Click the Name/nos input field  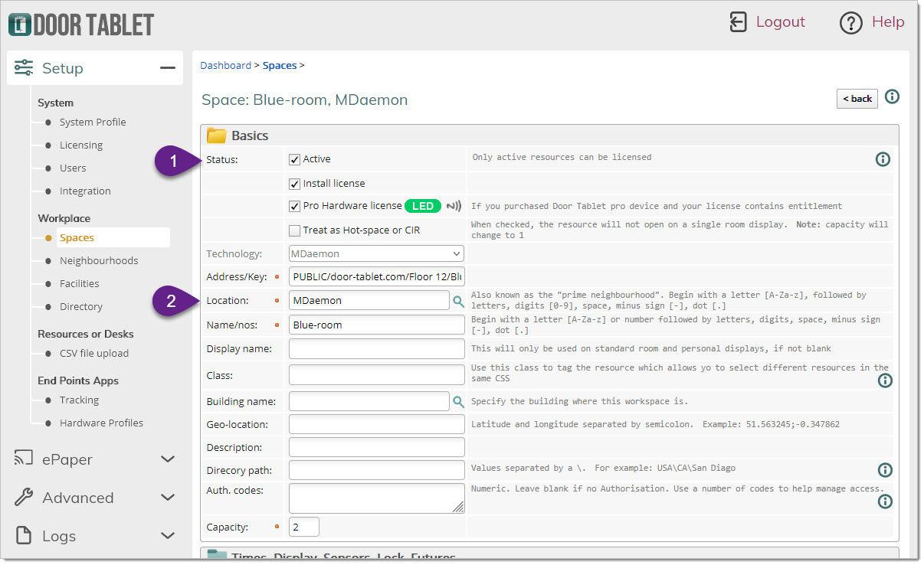click(x=377, y=325)
